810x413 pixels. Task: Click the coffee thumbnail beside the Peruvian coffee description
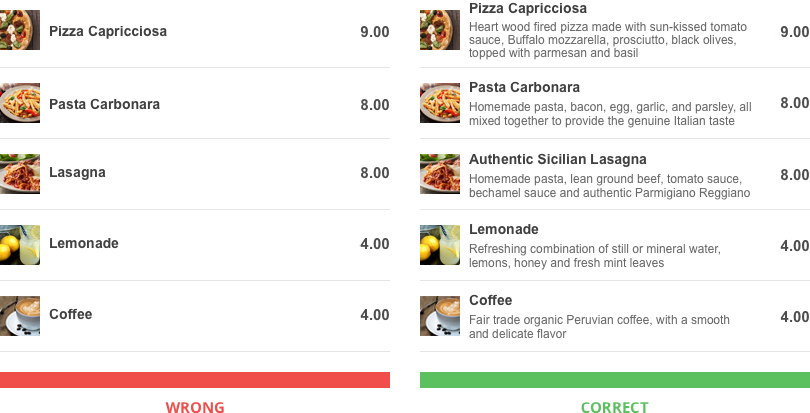coord(440,316)
